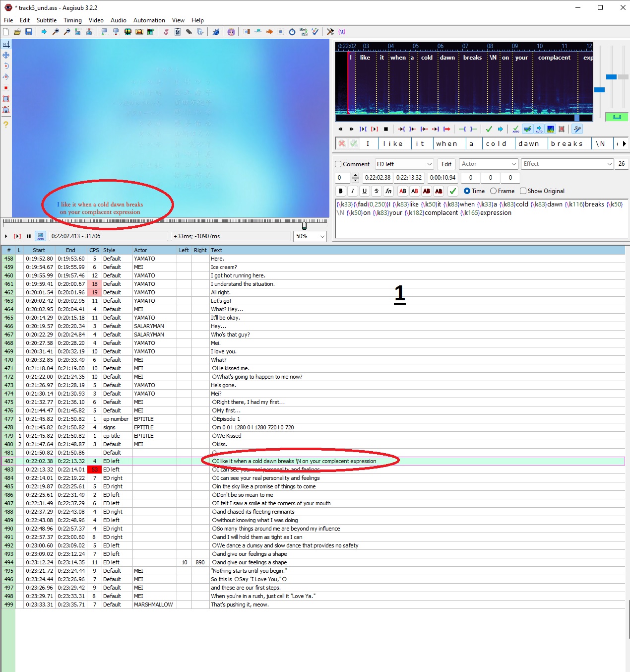Toggle auto-scroll audio display button
The image size is (630, 672).
pyautogui.click(x=539, y=129)
